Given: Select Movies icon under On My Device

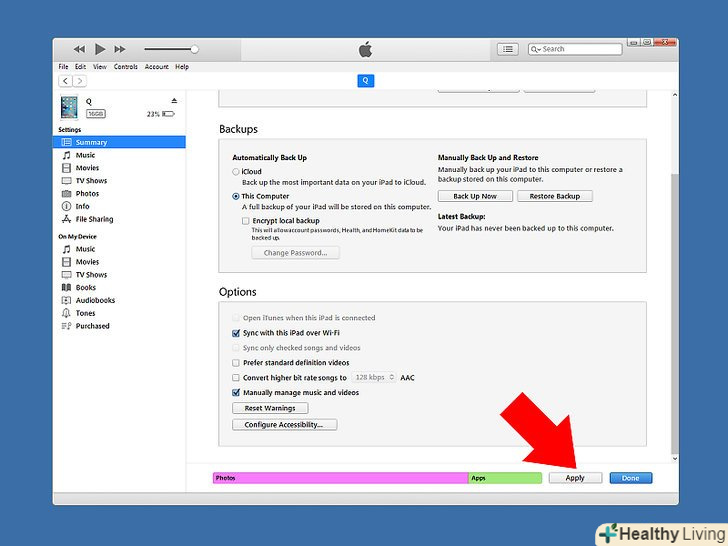Looking at the screenshot, I should coord(67,262).
